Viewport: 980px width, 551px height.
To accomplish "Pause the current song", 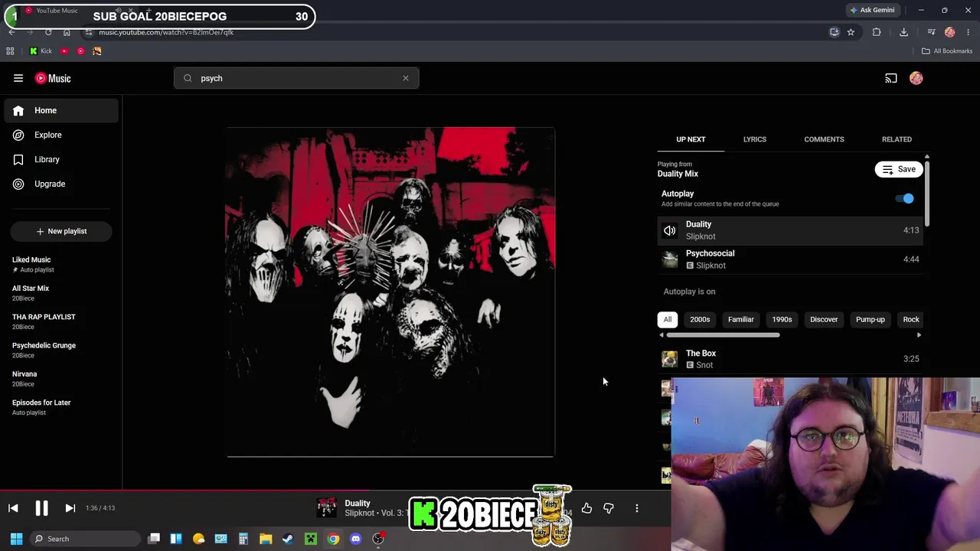I will (x=41, y=508).
